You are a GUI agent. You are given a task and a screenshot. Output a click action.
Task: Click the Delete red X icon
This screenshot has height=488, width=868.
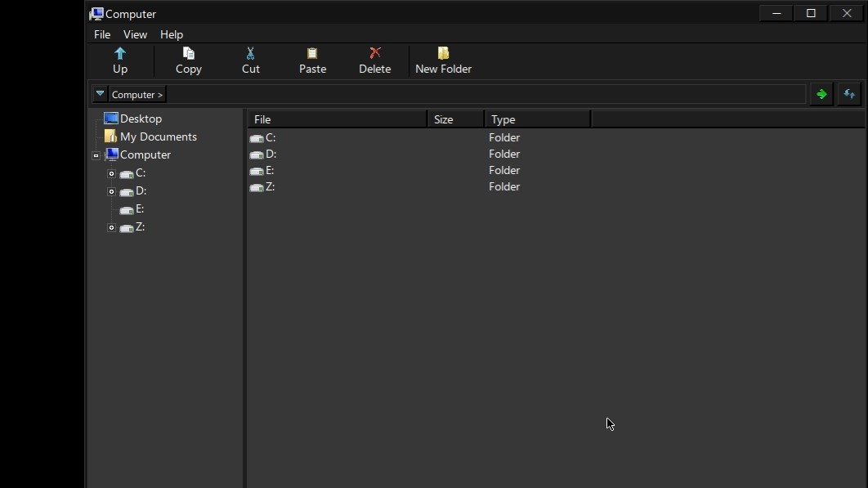[x=374, y=54]
